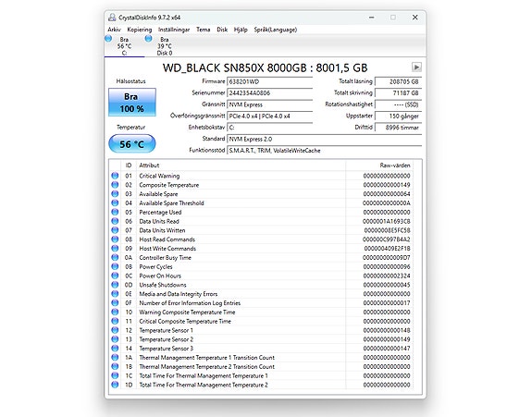532x417 pixels.
Task: Select the Percentage Used attribute text
Action: click(160, 213)
